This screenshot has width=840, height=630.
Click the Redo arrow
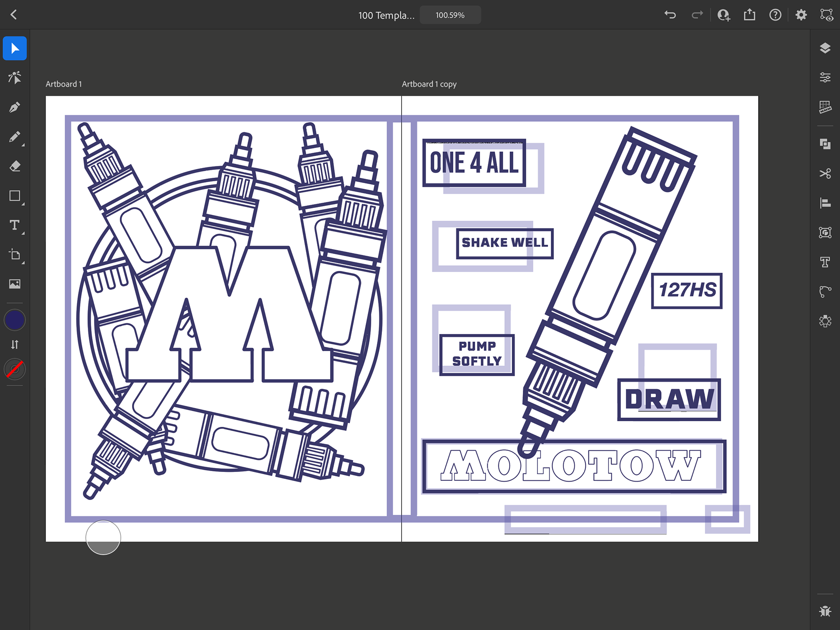[697, 15]
